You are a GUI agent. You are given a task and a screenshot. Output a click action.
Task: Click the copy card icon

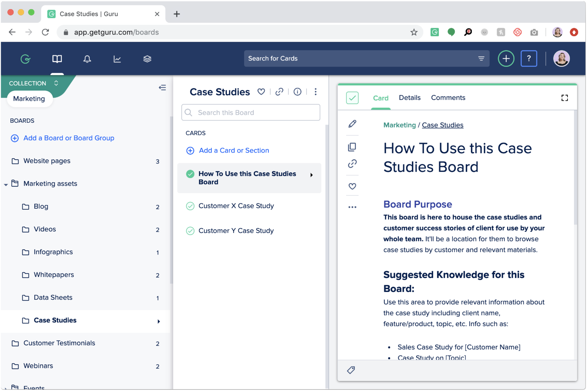pyautogui.click(x=352, y=147)
